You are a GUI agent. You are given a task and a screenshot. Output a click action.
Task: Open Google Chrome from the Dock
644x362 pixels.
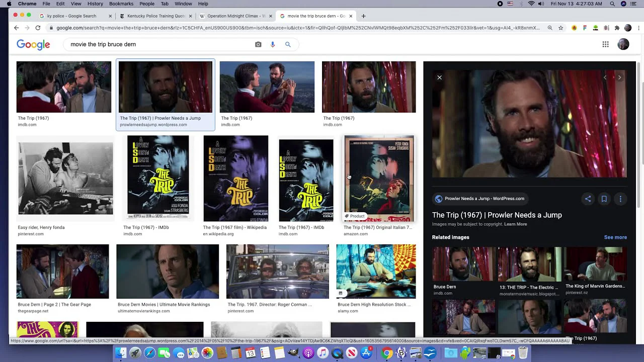[386, 353]
